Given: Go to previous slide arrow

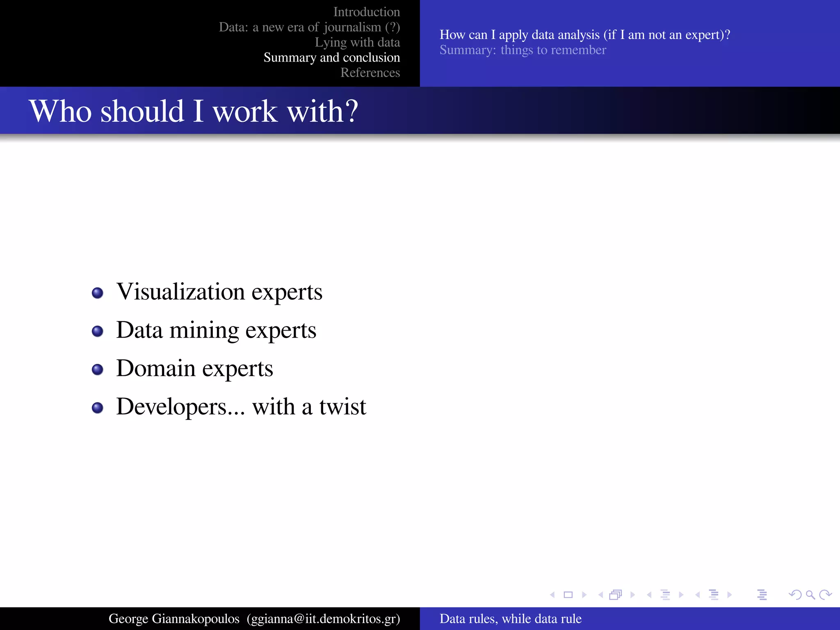Looking at the screenshot, I should (x=552, y=595).
